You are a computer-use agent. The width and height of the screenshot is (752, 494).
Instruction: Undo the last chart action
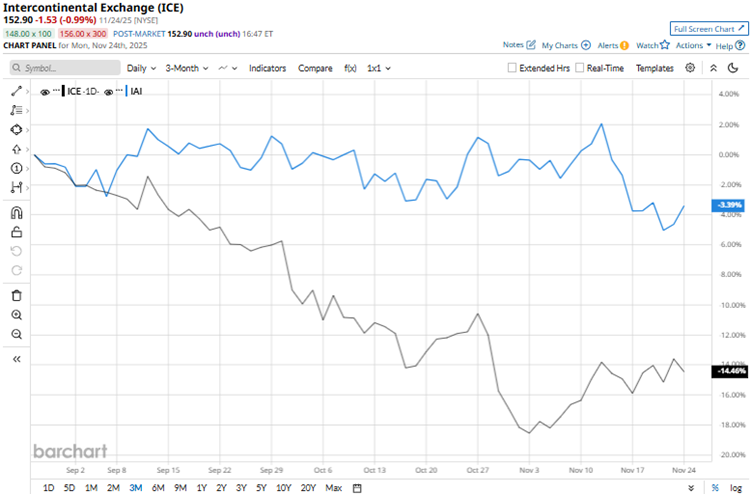click(16, 251)
